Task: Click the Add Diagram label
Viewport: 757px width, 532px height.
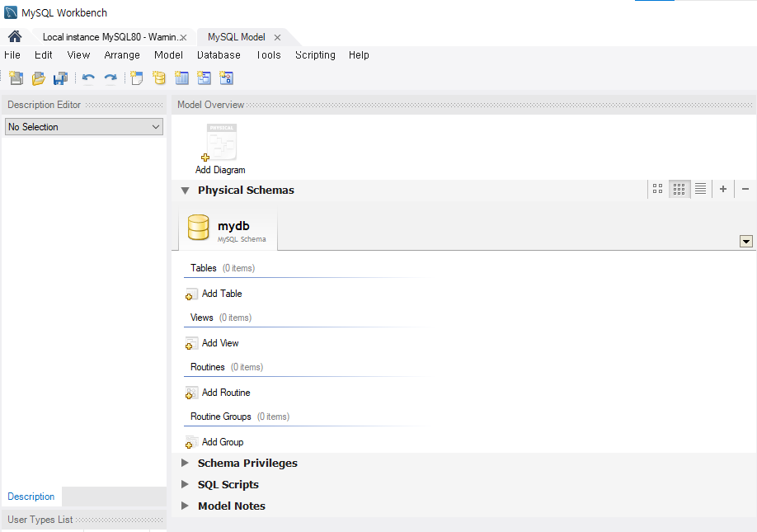Action: point(220,170)
